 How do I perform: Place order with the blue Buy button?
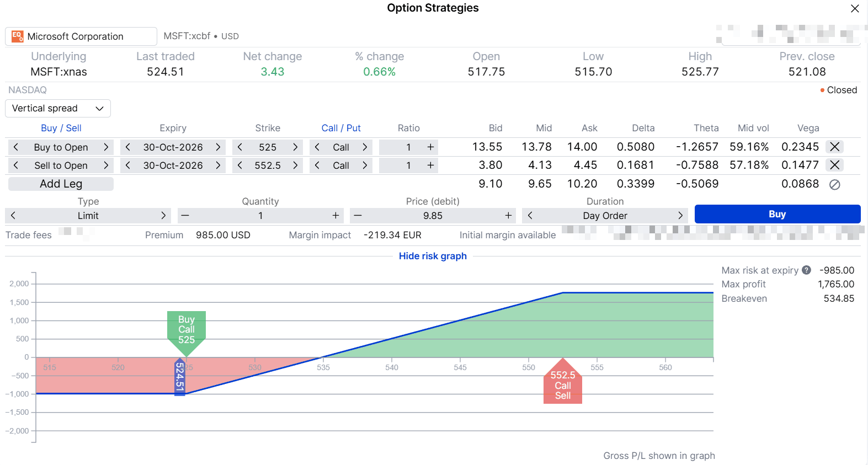(x=778, y=214)
